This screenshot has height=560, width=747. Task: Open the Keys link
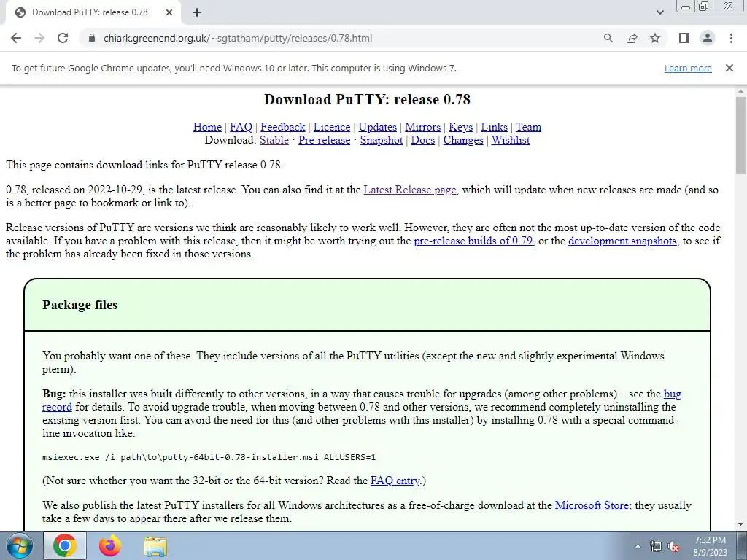461,127
